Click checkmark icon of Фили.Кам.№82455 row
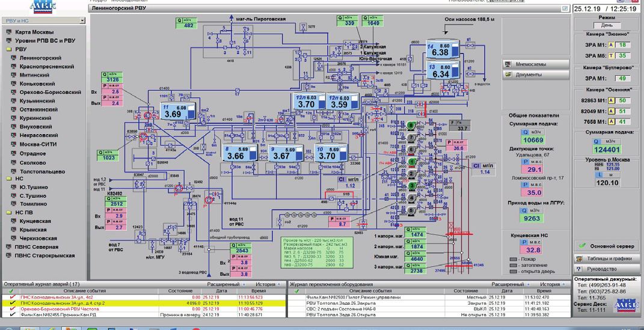644x330 pixels. pyautogui.click(x=13, y=314)
